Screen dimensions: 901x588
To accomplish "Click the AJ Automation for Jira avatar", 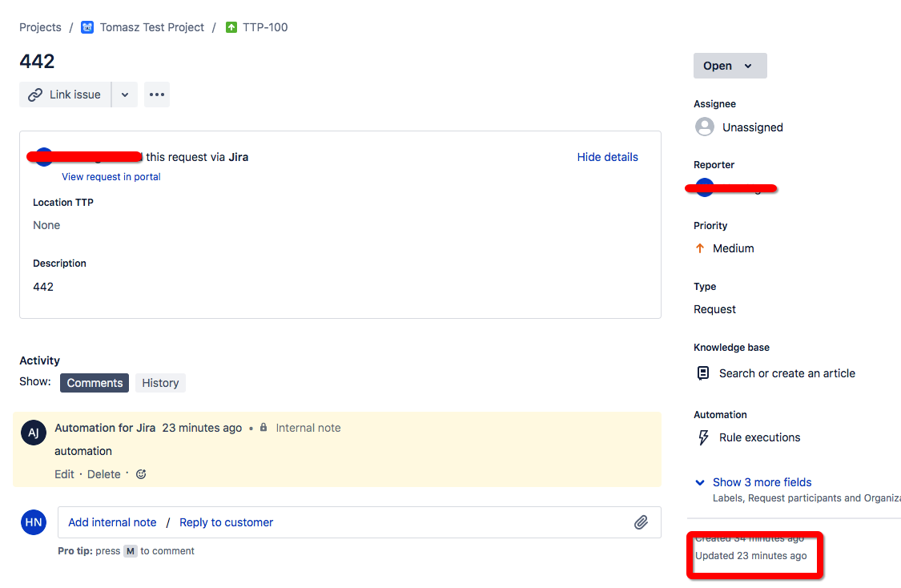I will coord(34,433).
